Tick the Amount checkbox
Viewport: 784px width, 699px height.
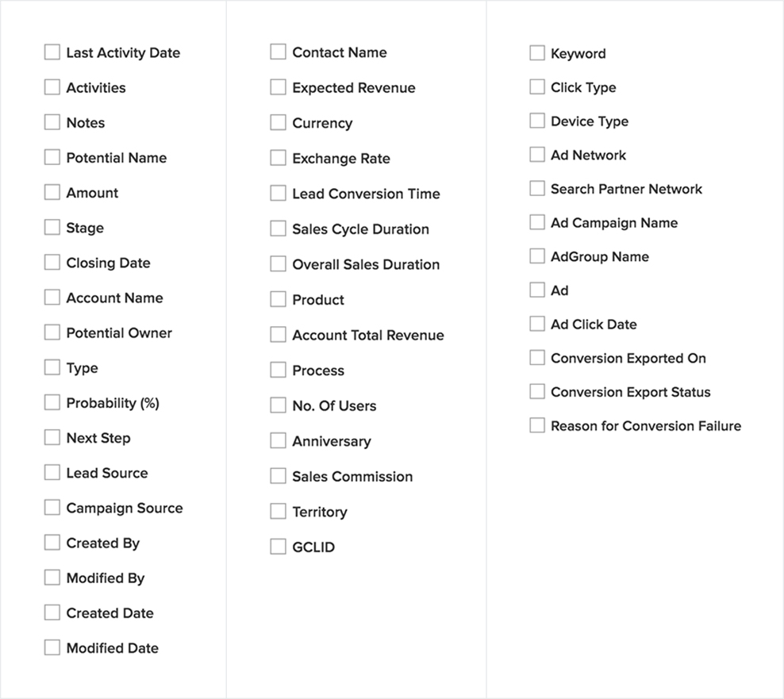52,192
